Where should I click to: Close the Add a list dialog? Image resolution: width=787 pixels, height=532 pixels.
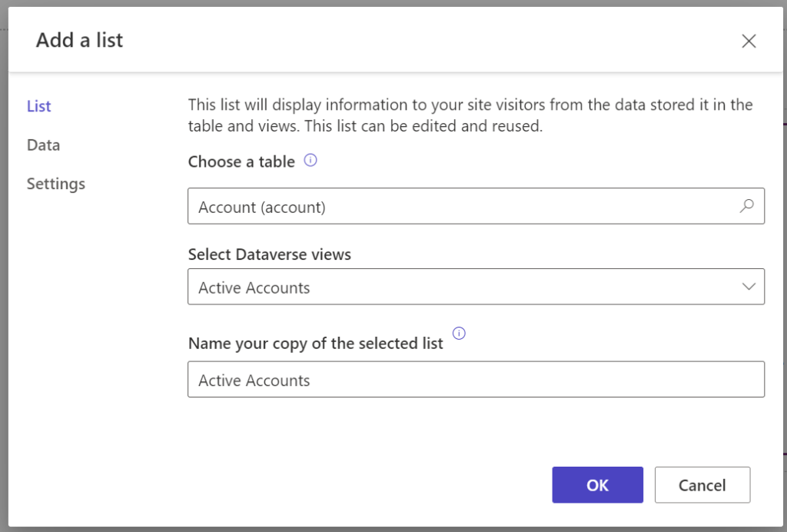tap(749, 41)
